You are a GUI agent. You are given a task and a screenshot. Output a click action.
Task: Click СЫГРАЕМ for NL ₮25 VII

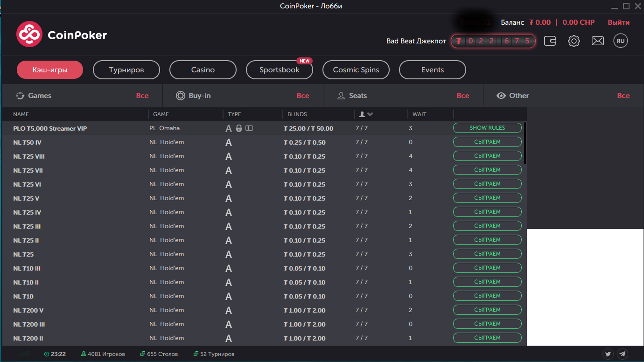tap(487, 170)
